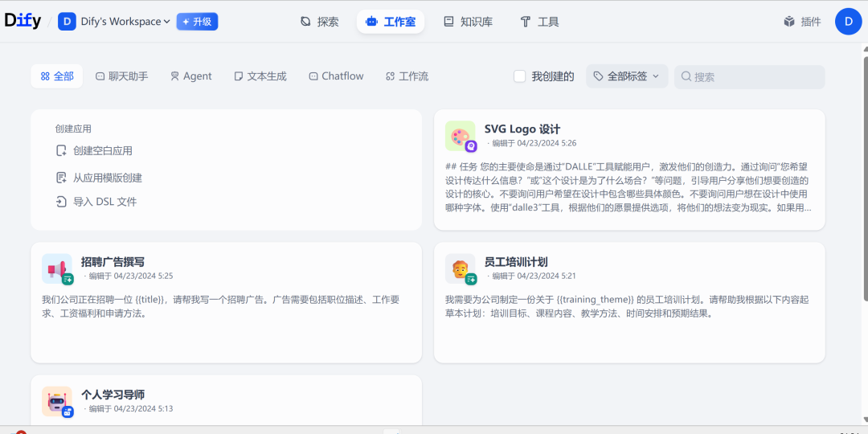Open the 工作室 studio tab
The height and width of the screenshot is (434, 868).
pyautogui.click(x=391, y=22)
